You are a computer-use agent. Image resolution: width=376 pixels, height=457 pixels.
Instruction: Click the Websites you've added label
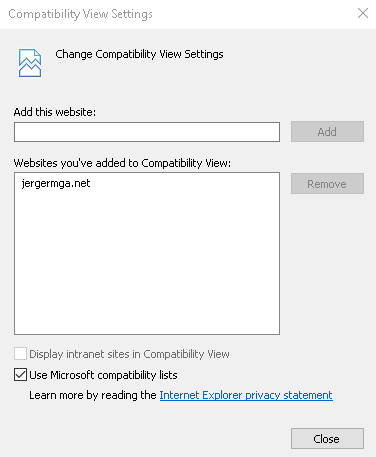(x=122, y=163)
